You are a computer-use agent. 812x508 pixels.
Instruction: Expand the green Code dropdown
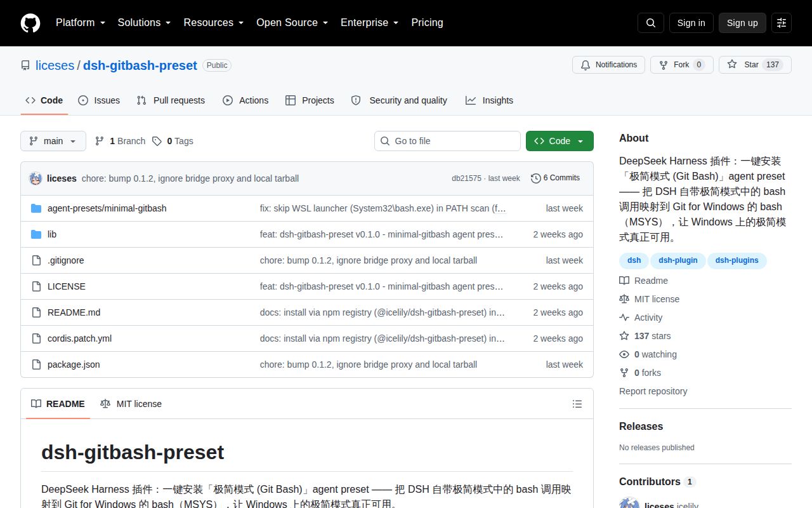560,141
